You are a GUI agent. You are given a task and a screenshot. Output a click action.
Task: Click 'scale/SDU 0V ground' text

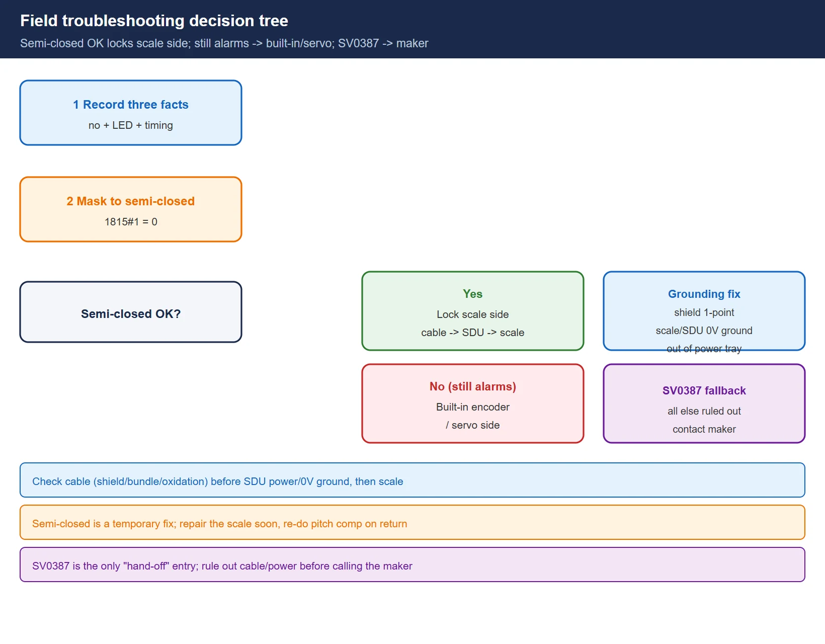point(704,331)
